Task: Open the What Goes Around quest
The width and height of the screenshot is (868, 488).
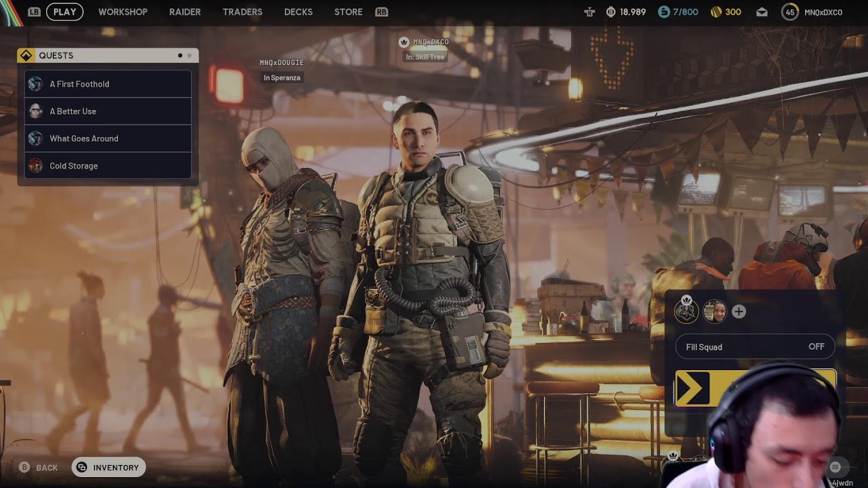Action: [108, 138]
